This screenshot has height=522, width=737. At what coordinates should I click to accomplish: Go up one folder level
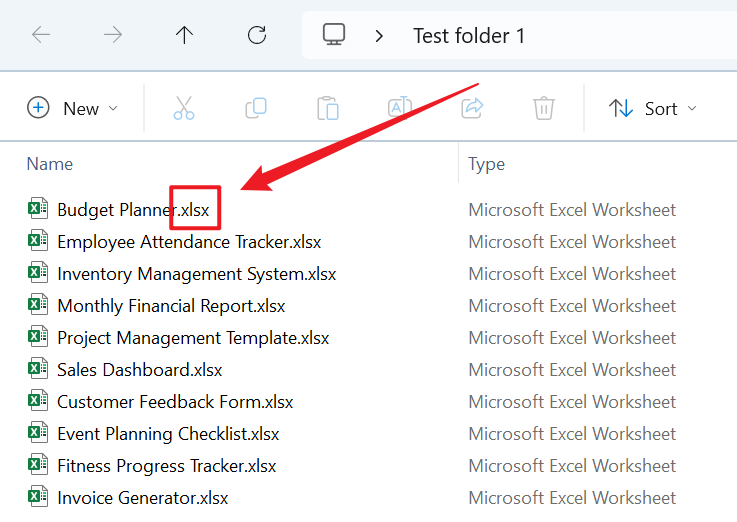(x=185, y=36)
